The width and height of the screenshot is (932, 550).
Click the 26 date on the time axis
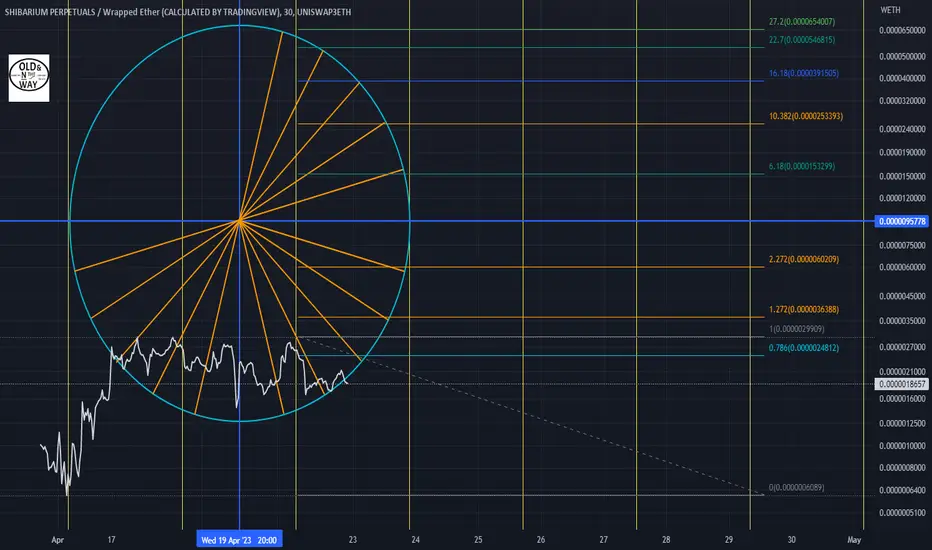point(540,540)
